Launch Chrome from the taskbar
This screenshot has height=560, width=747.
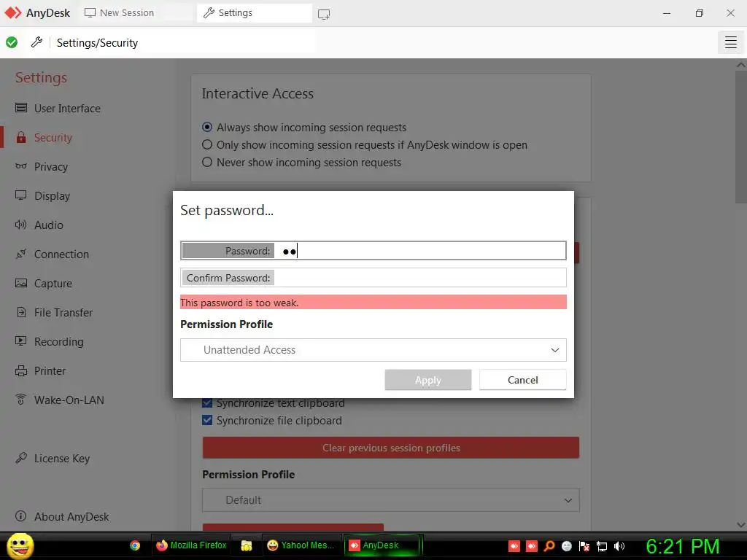pos(135,545)
